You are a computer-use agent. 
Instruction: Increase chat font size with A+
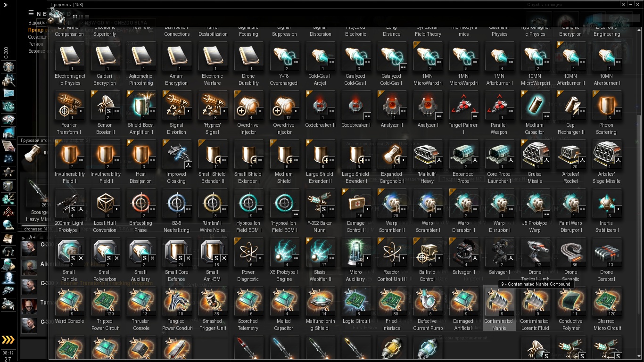tap(32, 238)
